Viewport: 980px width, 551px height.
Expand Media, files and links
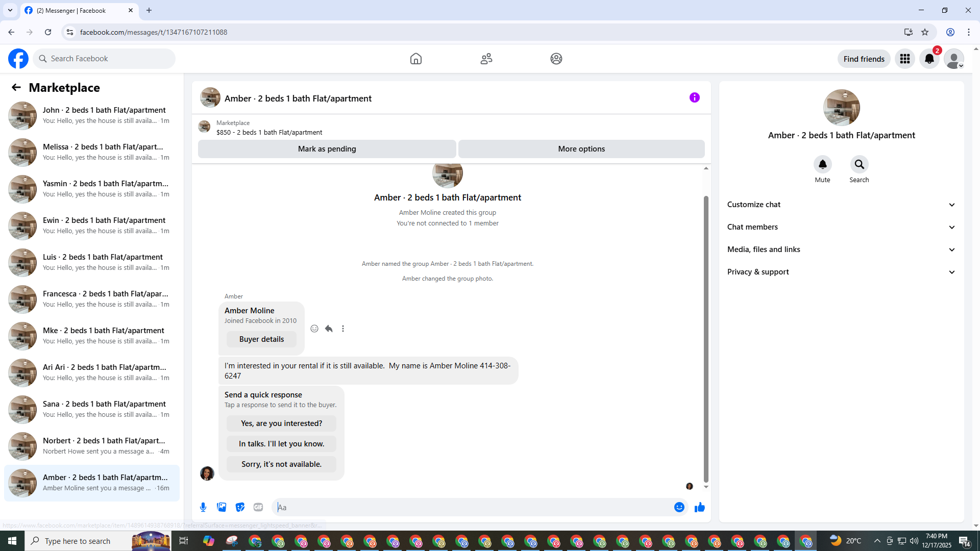[841, 249]
